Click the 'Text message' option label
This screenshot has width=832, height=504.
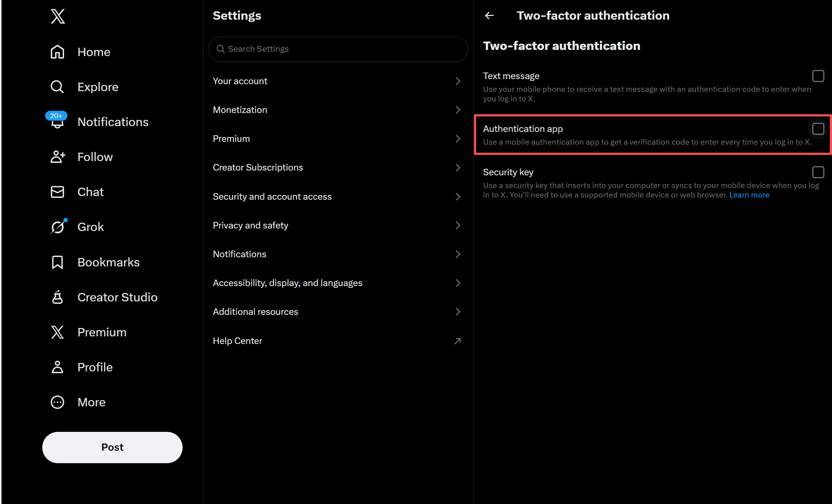click(511, 76)
